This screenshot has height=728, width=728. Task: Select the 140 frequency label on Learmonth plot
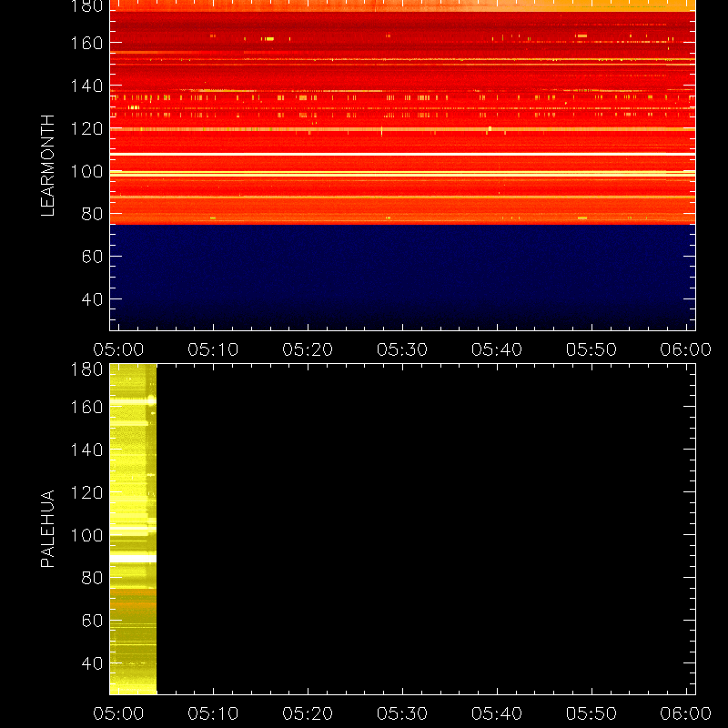(86, 86)
